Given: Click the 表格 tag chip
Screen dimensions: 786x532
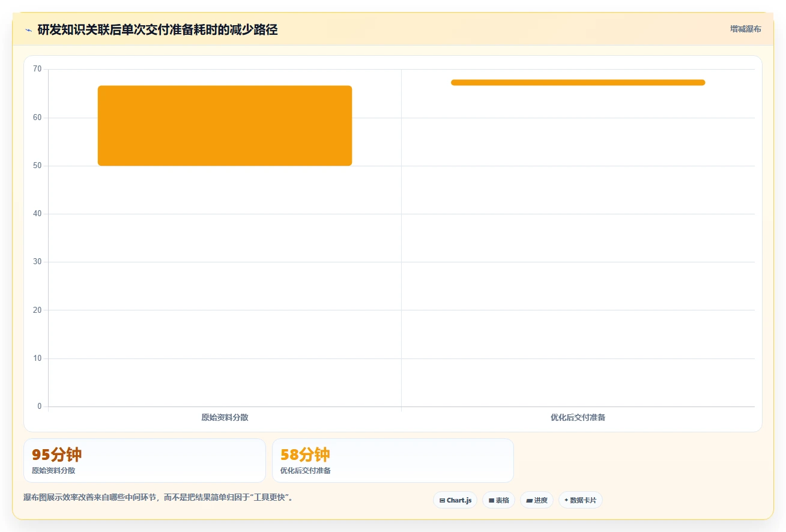Looking at the screenshot, I should 498,500.
